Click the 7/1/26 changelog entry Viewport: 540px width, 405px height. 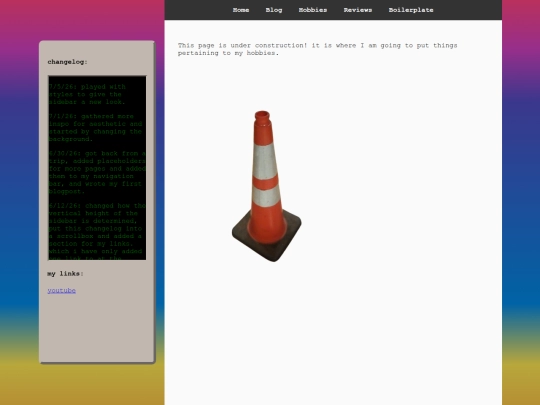click(x=95, y=128)
